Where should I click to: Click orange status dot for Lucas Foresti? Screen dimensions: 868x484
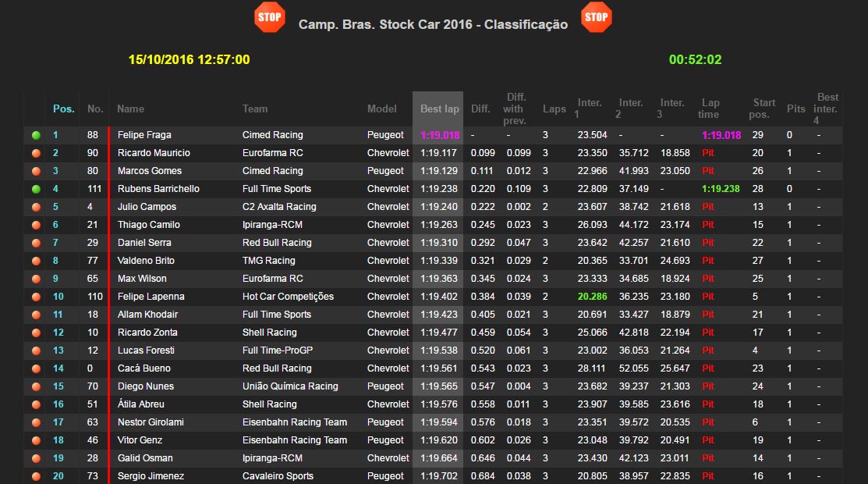coord(36,351)
